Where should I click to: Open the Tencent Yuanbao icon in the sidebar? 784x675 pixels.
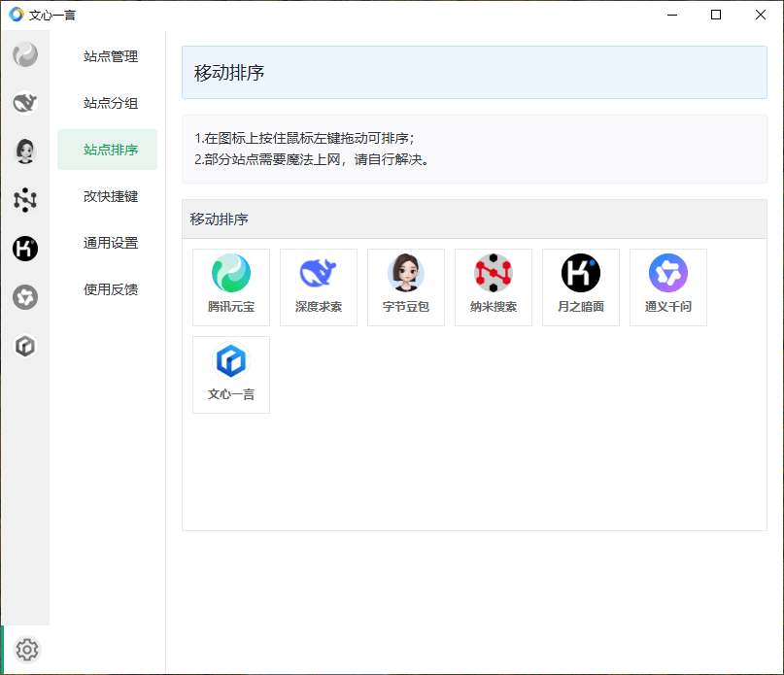pos(25,54)
